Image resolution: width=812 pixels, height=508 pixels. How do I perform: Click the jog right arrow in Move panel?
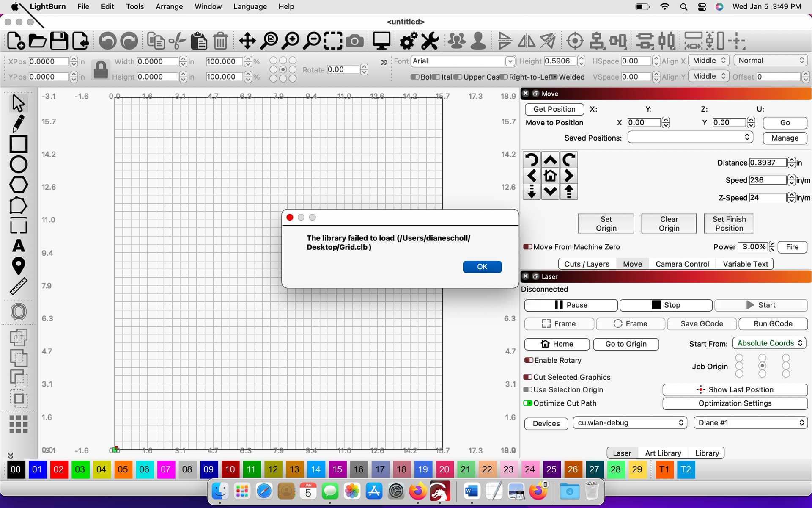coord(569,175)
